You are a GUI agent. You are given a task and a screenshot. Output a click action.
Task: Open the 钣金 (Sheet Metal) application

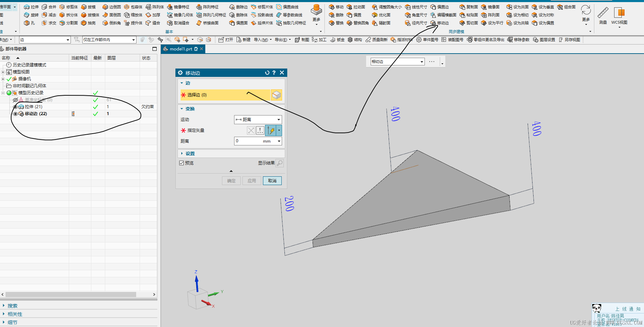[x=337, y=40]
